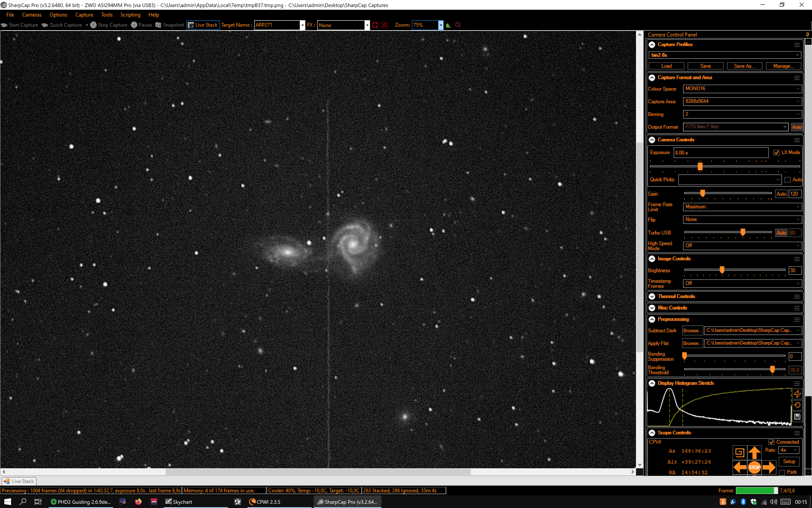Open the Capture menu
Image resolution: width=812 pixels, height=508 pixels.
point(84,15)
